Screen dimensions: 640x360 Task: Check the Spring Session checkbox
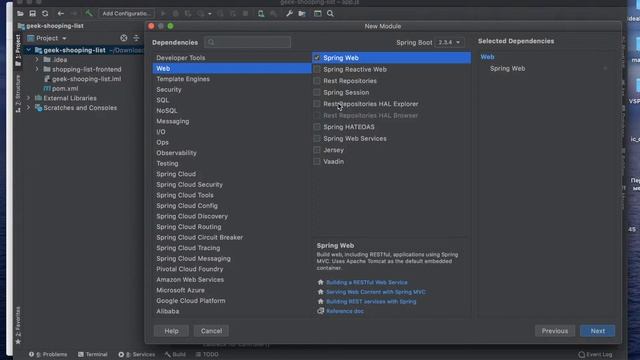click(x=317, y=92)
